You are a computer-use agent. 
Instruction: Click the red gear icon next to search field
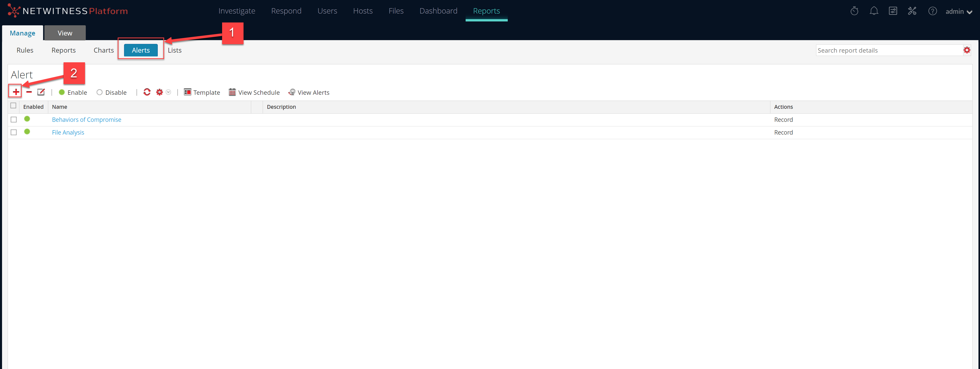[x=967, y=50]
